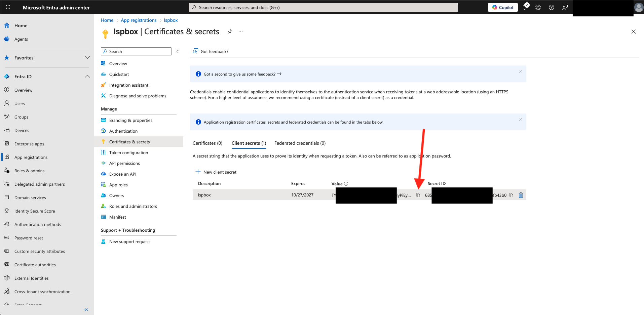Viewport: 644px width, 315px height.
Task: Expand the Favorites section
Action: [87, 58]
